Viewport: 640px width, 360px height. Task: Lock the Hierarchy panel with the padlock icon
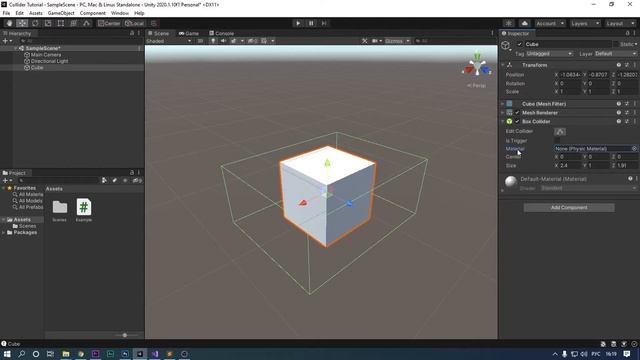click(132, 33)
